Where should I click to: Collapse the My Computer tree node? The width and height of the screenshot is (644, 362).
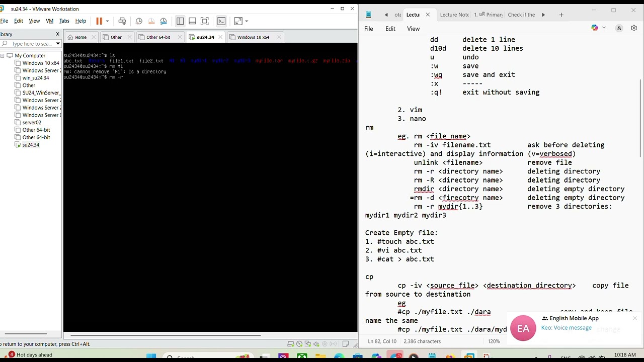click(x=3, y=56)
